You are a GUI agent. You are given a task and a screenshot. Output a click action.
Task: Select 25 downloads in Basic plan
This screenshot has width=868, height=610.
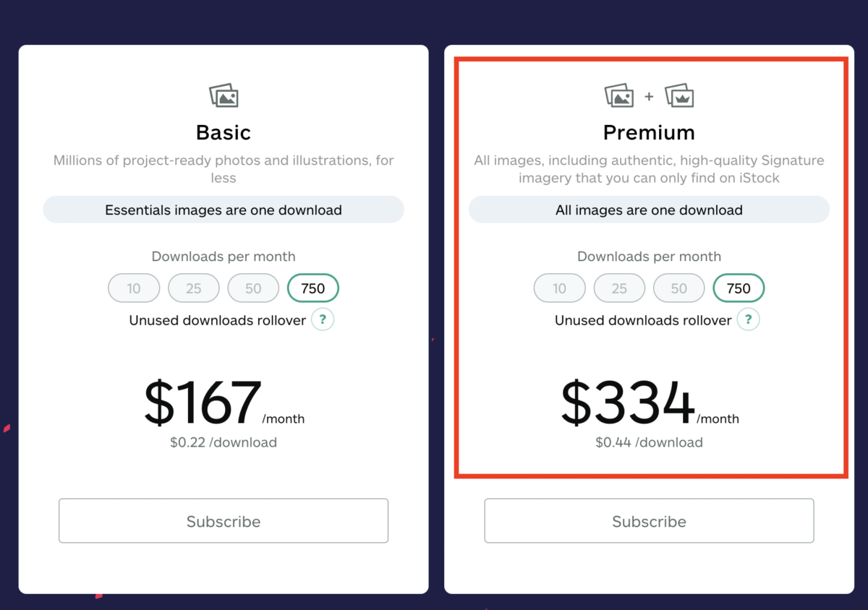click(193, 288)
